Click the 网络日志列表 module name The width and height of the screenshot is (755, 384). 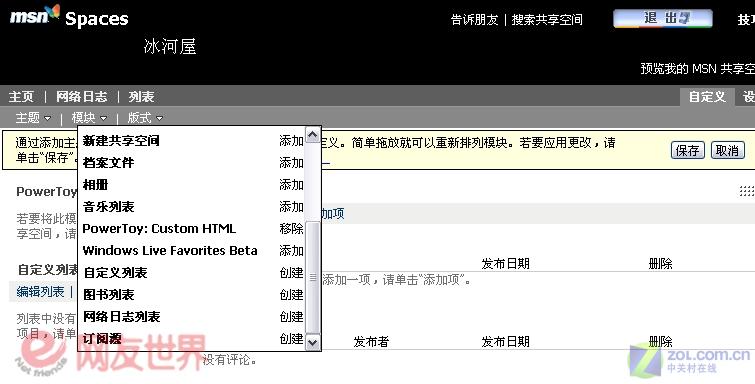click(121, 317)
